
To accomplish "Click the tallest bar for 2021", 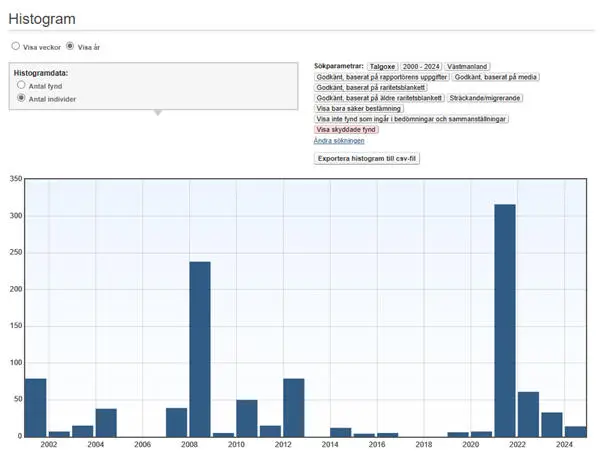I will (x=505, y=320).
